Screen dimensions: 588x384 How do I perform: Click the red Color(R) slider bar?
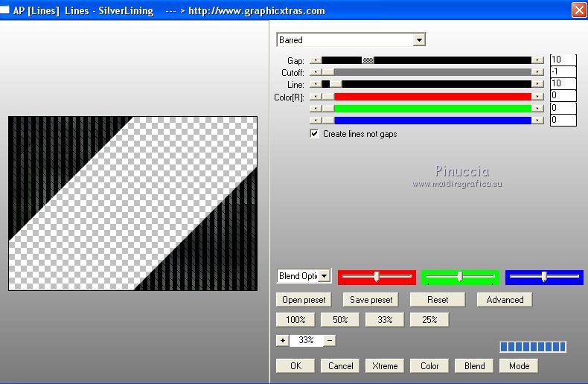[x=426, y=97]
